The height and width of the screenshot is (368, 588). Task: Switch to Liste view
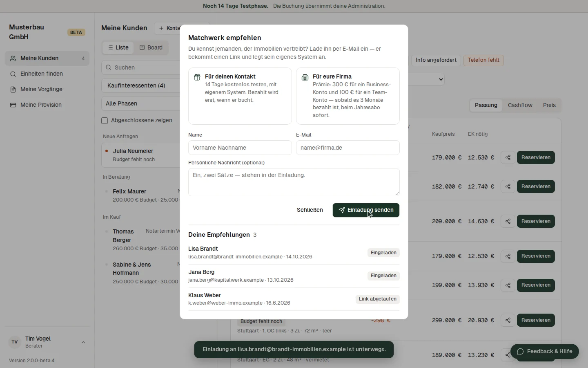click(118, 47)
